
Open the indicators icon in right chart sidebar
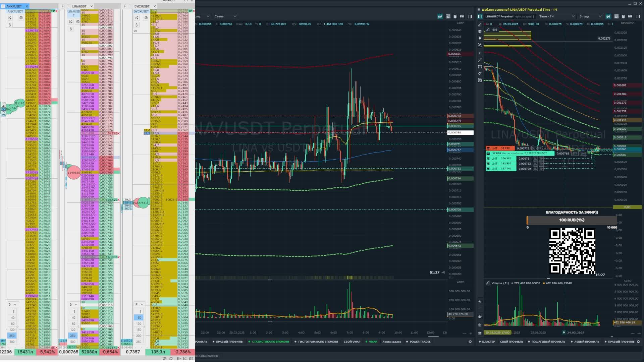tap(480, 24)
